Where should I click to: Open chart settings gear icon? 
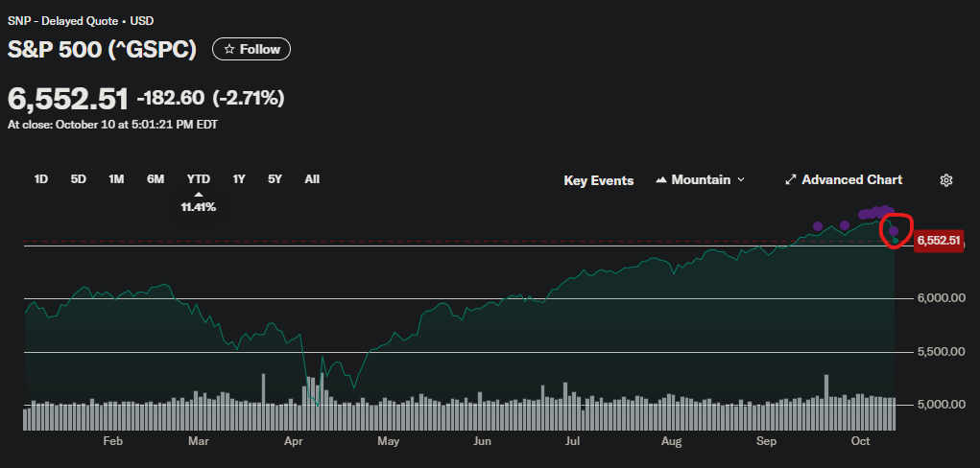(946, 180)
